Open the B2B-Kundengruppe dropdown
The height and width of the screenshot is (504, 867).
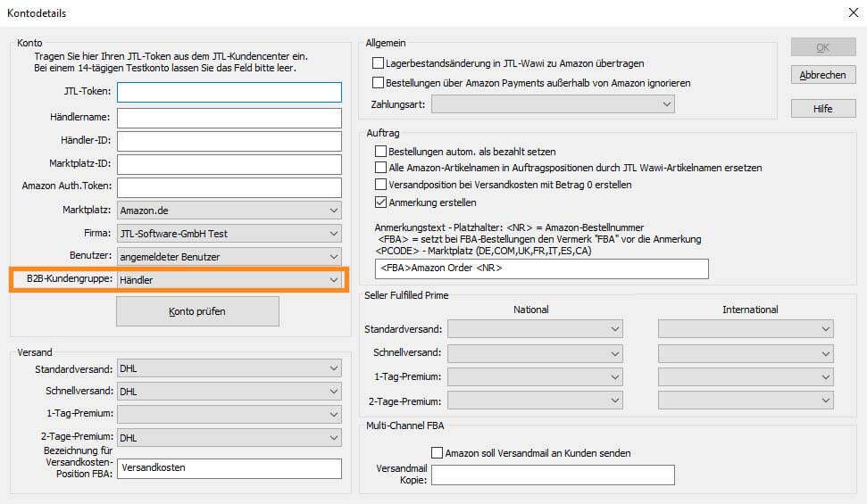229,280
